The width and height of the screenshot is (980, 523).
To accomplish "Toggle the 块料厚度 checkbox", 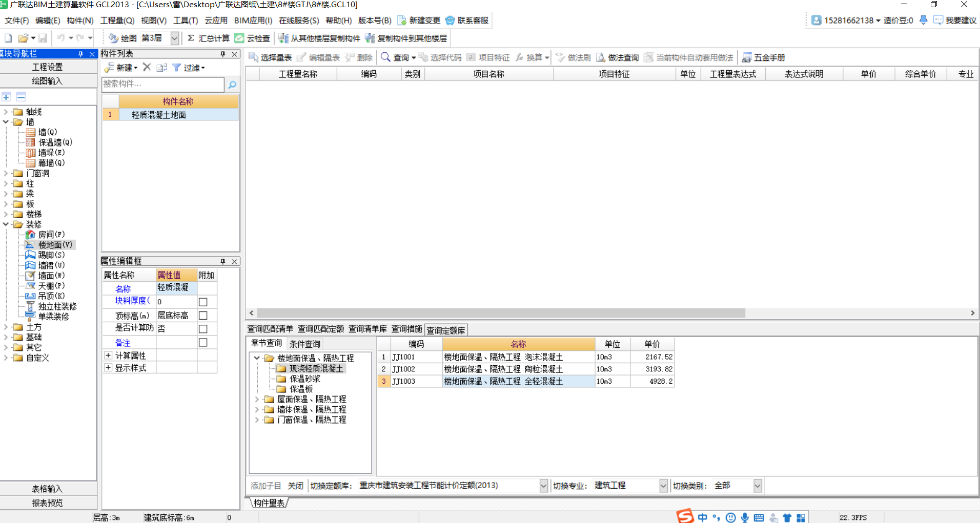I will pos(203,302).
